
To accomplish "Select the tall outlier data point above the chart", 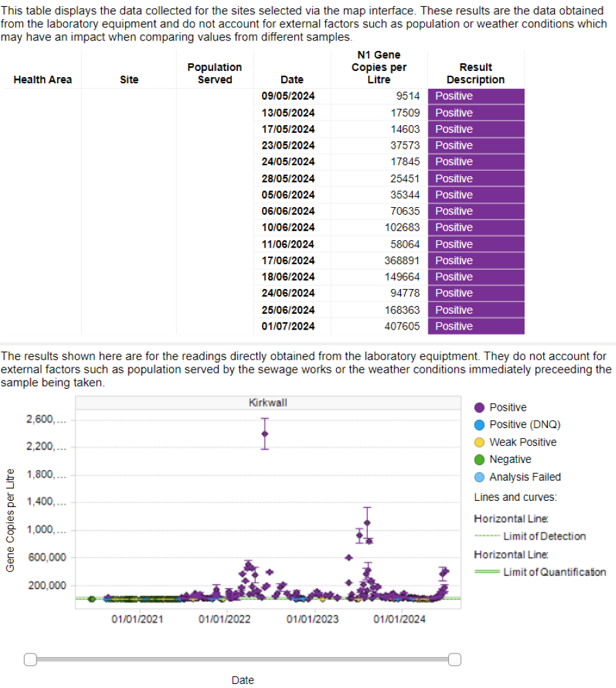I will click(x=265, y=434).
